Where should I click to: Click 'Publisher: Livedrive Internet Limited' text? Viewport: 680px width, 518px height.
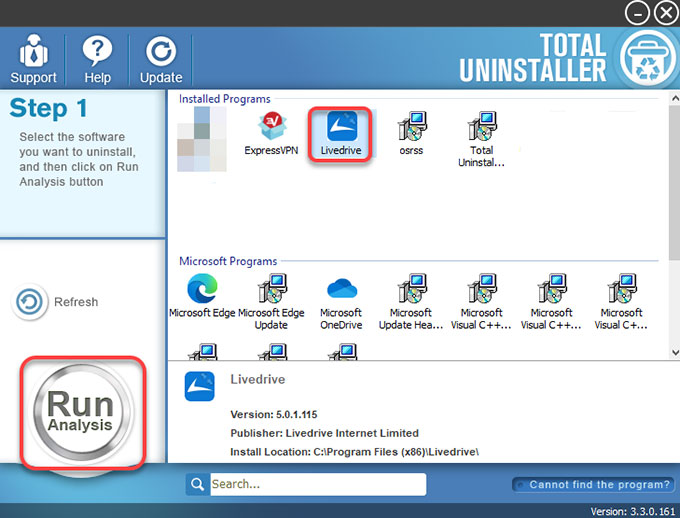pyautogui.click(x=324, y=433)
